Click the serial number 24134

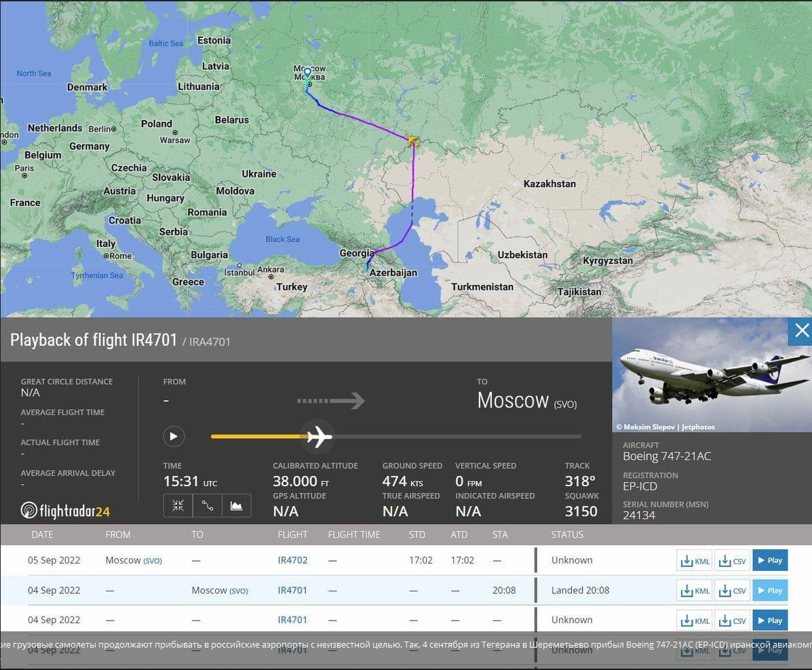point(639,515)
